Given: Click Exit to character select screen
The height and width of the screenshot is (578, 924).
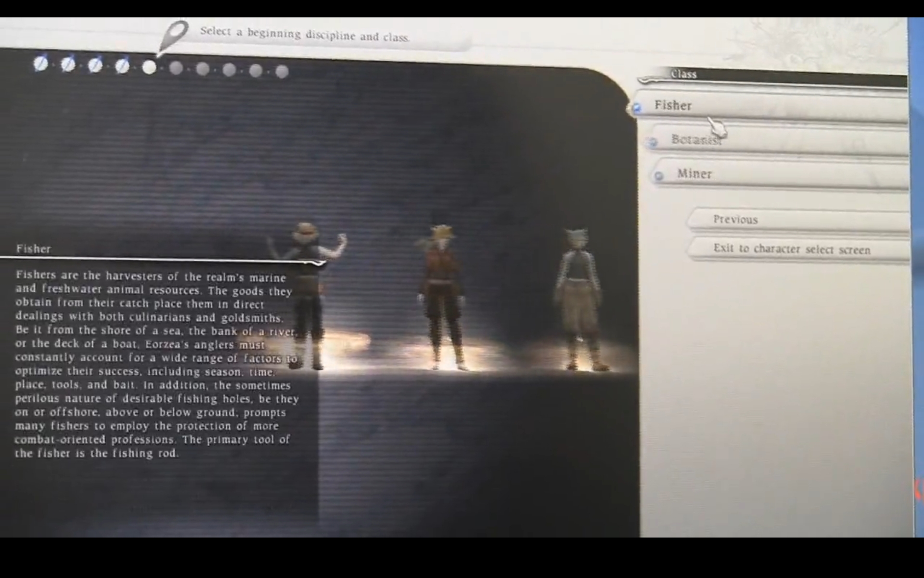Looking at the screenshot, I should (x=792, y=250).
